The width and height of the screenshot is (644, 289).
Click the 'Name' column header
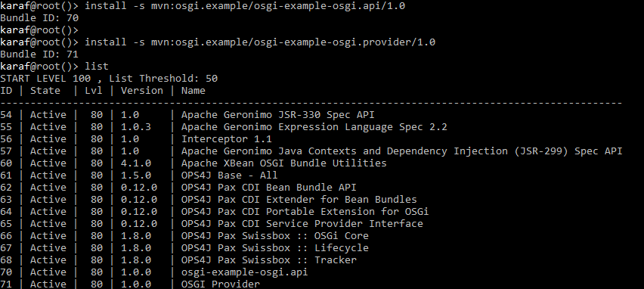pyautogui.click(x=193, y=91)
